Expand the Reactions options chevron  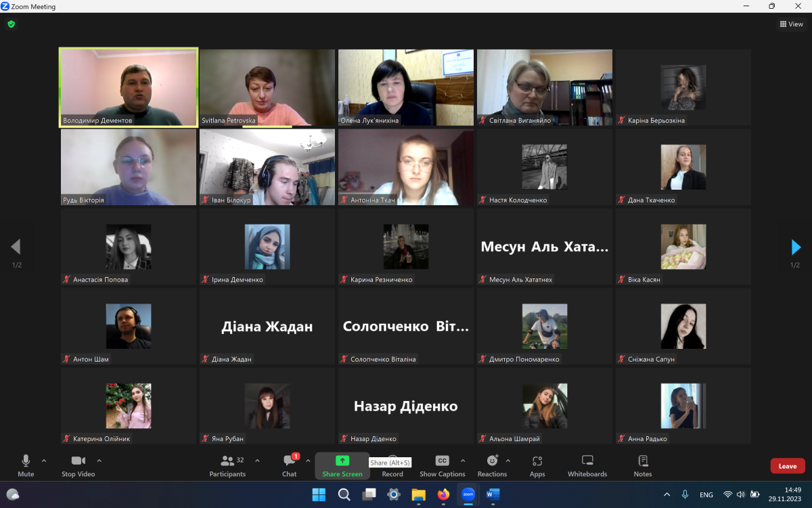tap(508, 461)
